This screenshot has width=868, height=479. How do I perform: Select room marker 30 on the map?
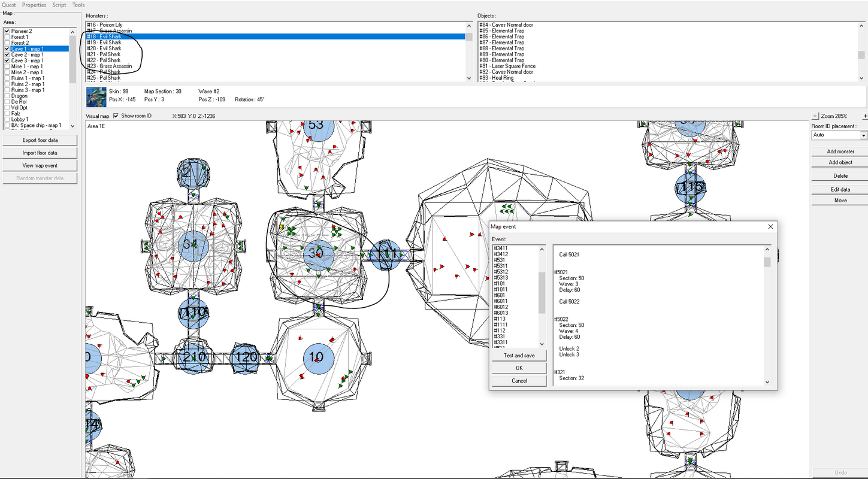(316, 253)
